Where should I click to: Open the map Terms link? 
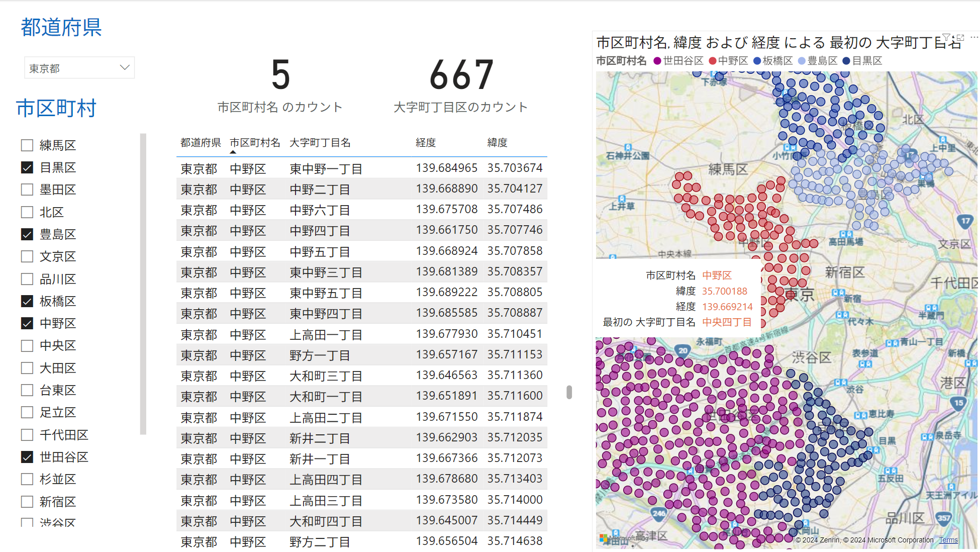pos(948,540)
